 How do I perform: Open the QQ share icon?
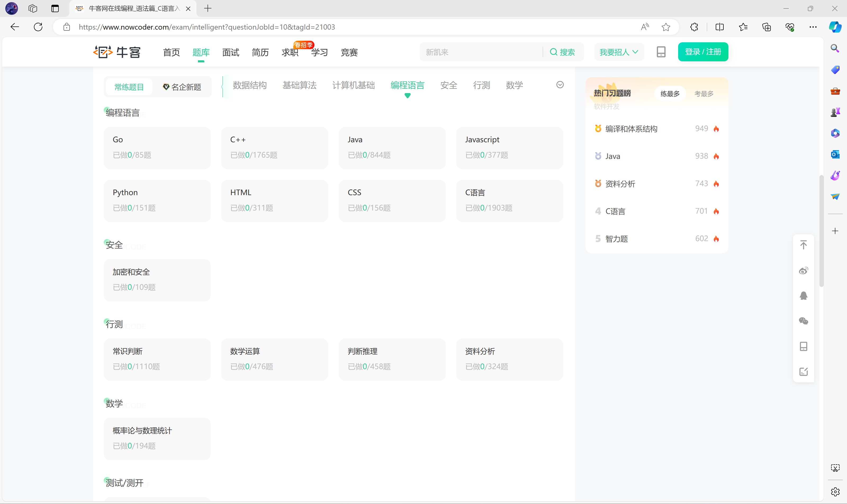(803, 295)
